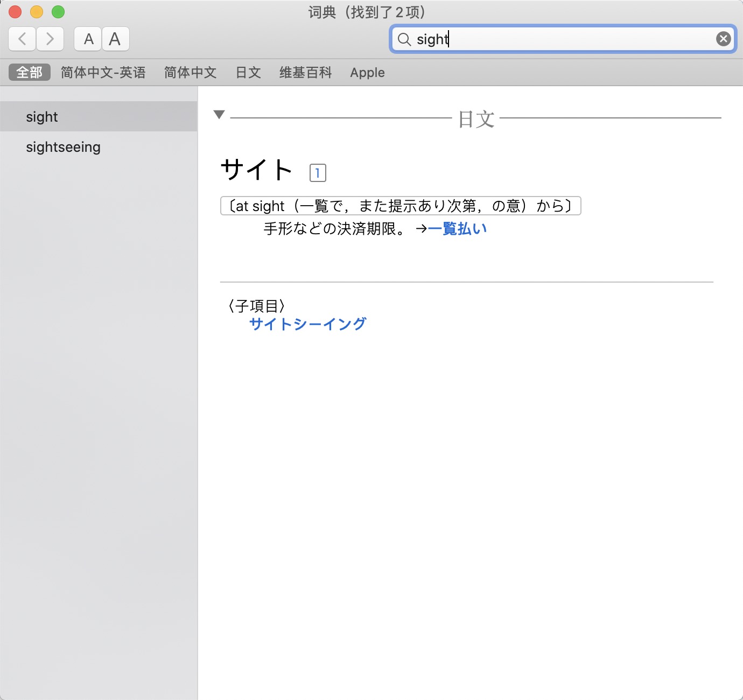Click the magnifying glass search icon
743x700 pixels.
pyautogui.click(x=404, y=39)
